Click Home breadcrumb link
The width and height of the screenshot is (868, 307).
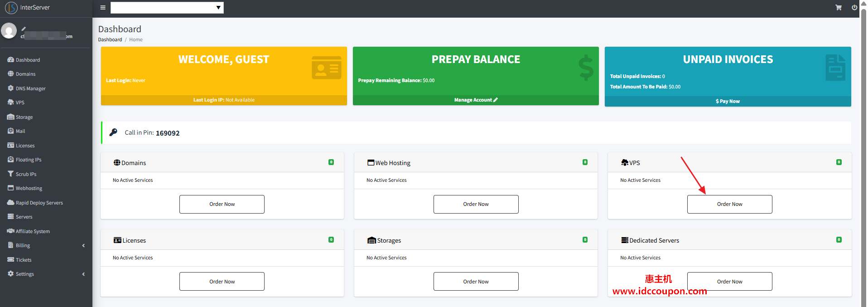tap(136, 39)
